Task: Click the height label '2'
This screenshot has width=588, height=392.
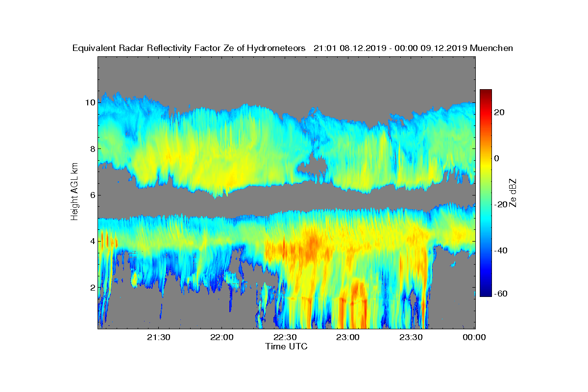Action: [92, 287]
